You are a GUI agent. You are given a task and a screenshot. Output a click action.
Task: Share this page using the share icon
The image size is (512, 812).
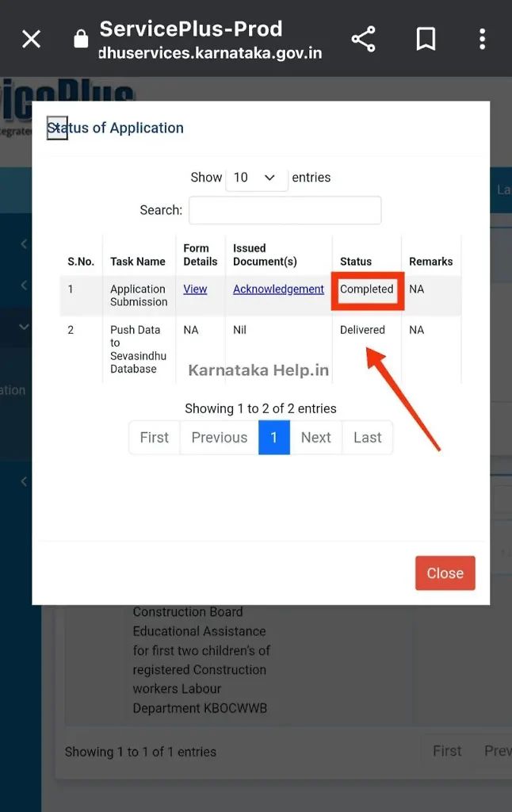tap(364, 39)
